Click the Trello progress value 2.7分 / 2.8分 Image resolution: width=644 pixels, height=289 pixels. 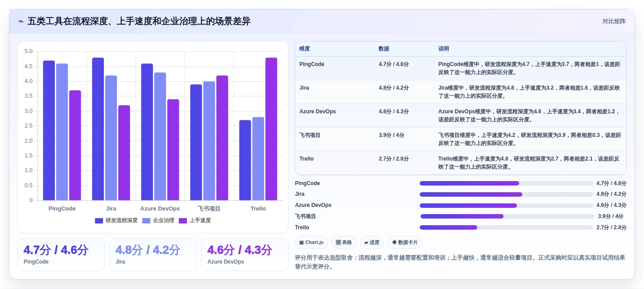point(611,227)
